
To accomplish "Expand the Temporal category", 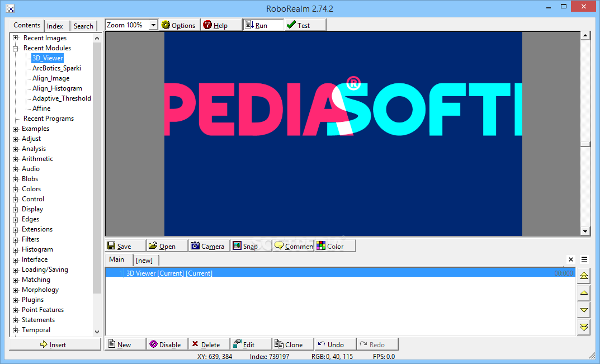I will 15,330.
